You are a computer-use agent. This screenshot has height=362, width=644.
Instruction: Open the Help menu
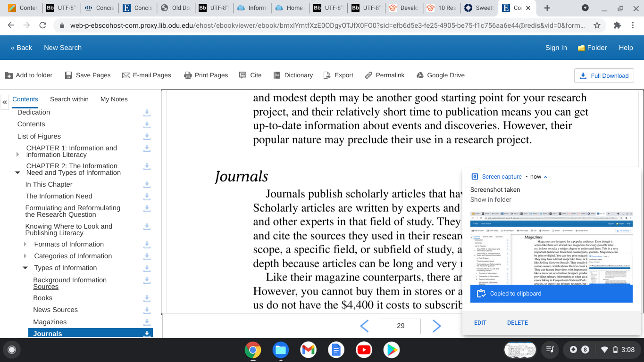(x=626, y=48)
